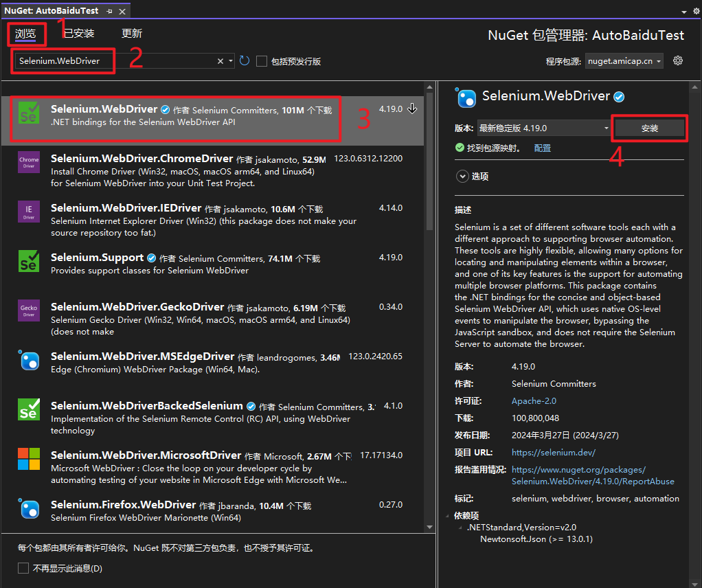Select the Selenium.WebDriver.IEDriver package title
Image resolution: width=702 pixels, height=588 pixels.
click(126, 208)
